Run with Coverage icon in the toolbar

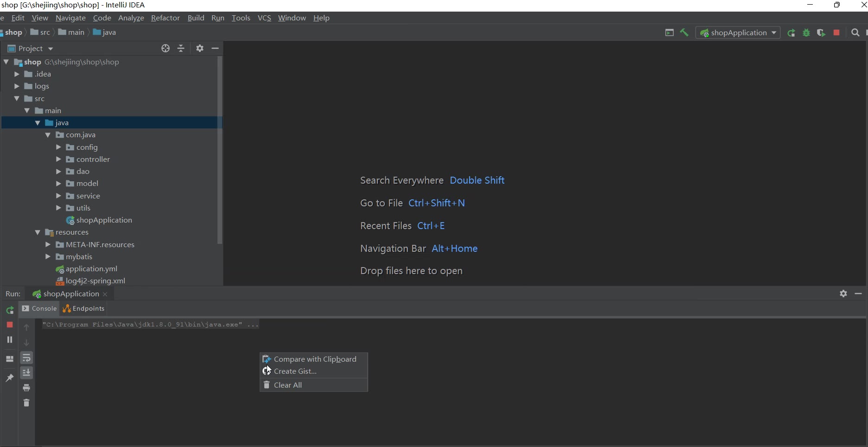pyautogui.click(x=821, y=33)
